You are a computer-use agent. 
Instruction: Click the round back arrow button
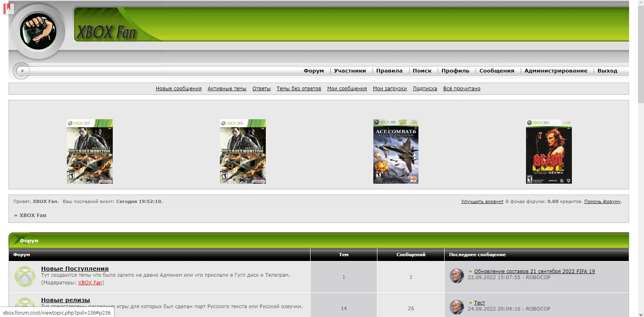click(22, 71)
